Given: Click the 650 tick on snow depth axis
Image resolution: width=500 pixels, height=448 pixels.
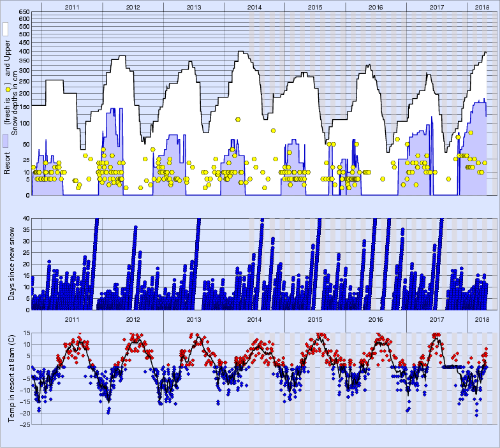Looking at the screenshot, I should pos(24,12).
